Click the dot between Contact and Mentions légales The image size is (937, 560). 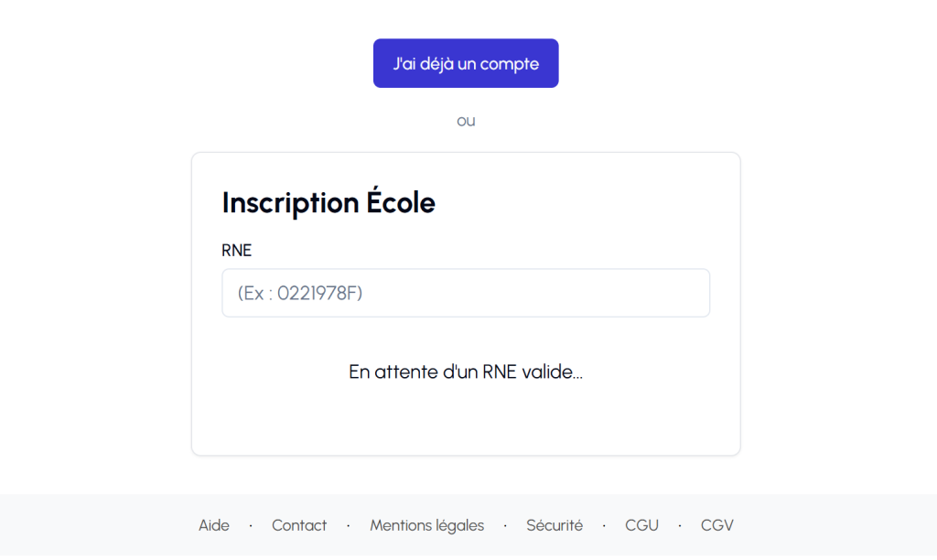coord(349,525)
